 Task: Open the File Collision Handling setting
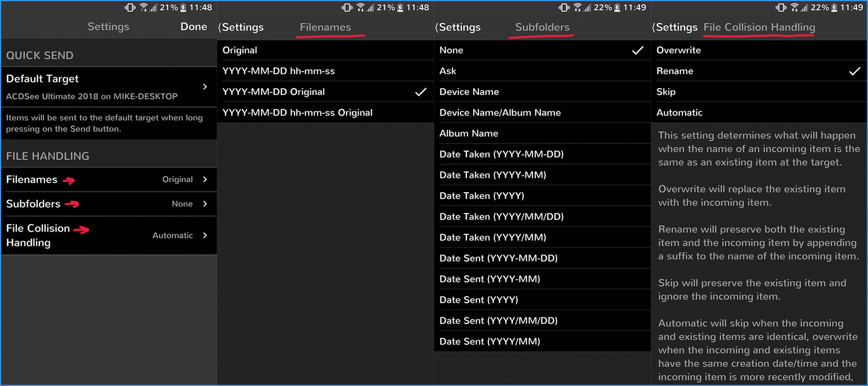(x=109, y=235)
